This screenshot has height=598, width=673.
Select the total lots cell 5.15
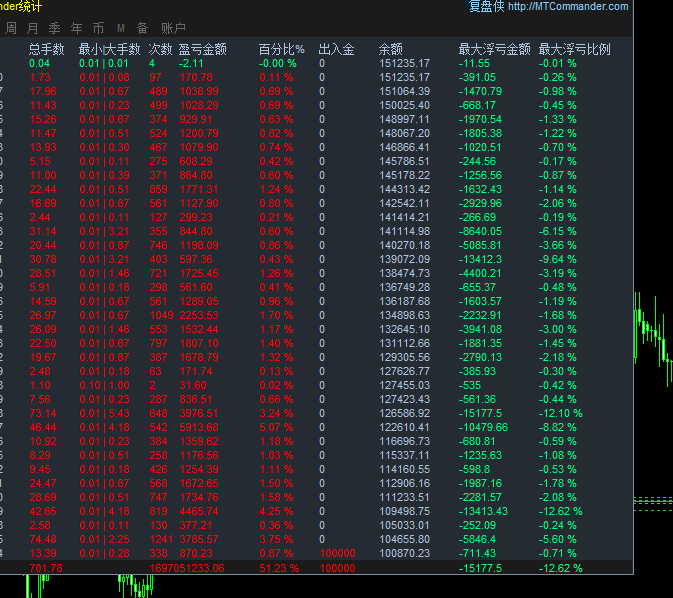point(40,161)
